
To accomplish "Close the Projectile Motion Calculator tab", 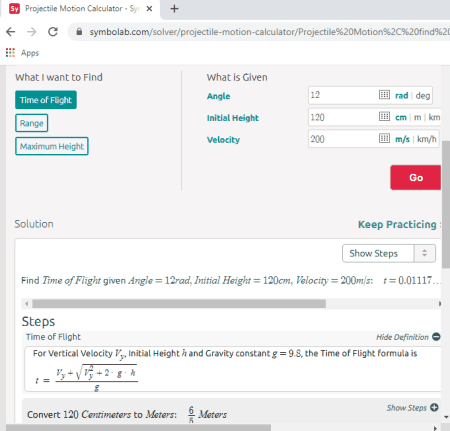I will click(149, 9).
